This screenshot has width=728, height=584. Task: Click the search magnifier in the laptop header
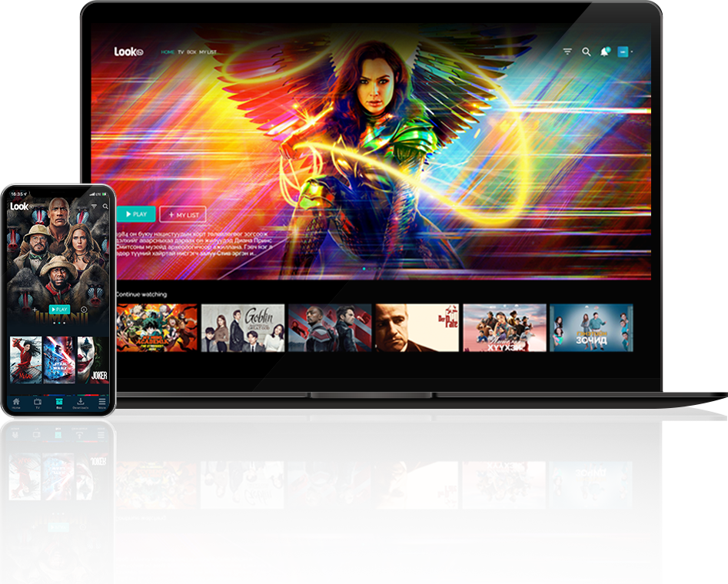tap(587, 52)
